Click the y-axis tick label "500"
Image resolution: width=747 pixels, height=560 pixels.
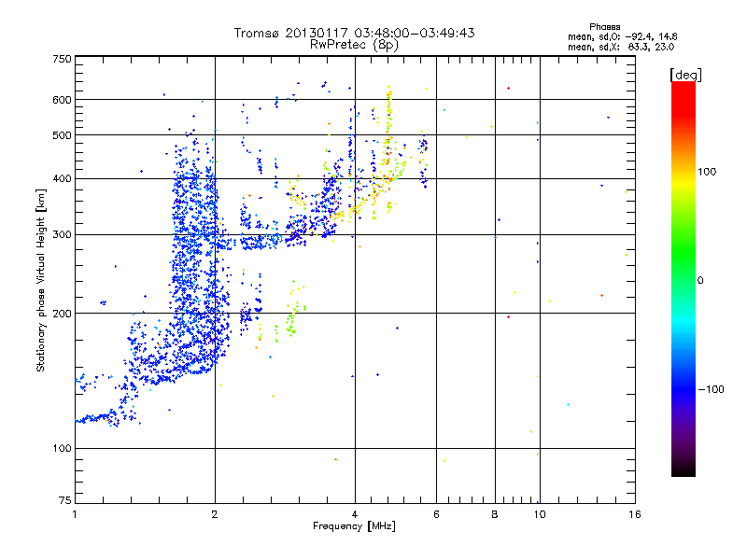[x=62, y=135]
